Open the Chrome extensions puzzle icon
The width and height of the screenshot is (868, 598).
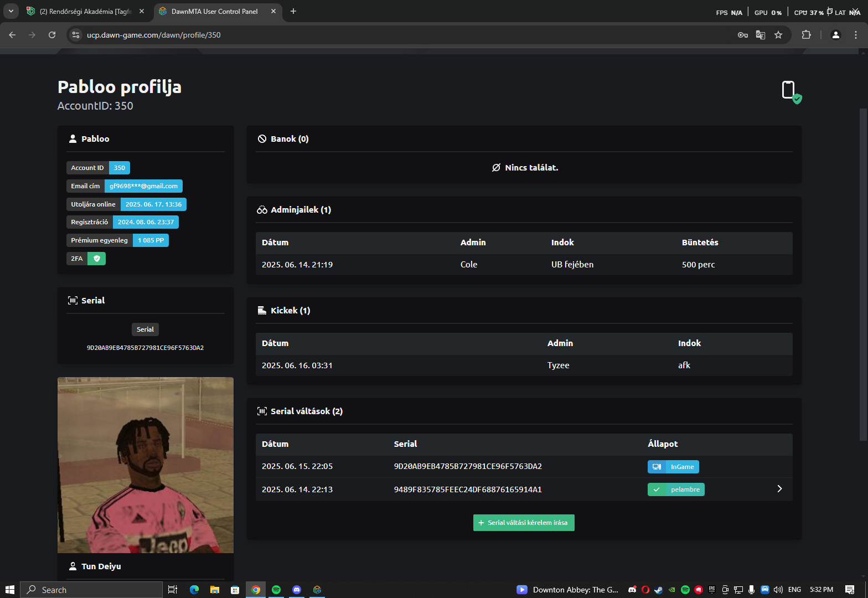[x=807, y=35]
